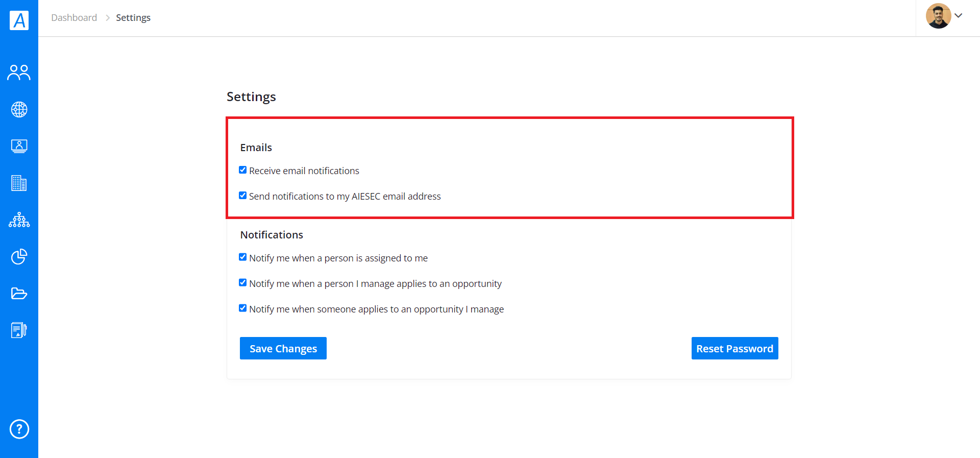Open the folder icon in sidebar
The image size is (980, 458).
click(x=19, y=293)
